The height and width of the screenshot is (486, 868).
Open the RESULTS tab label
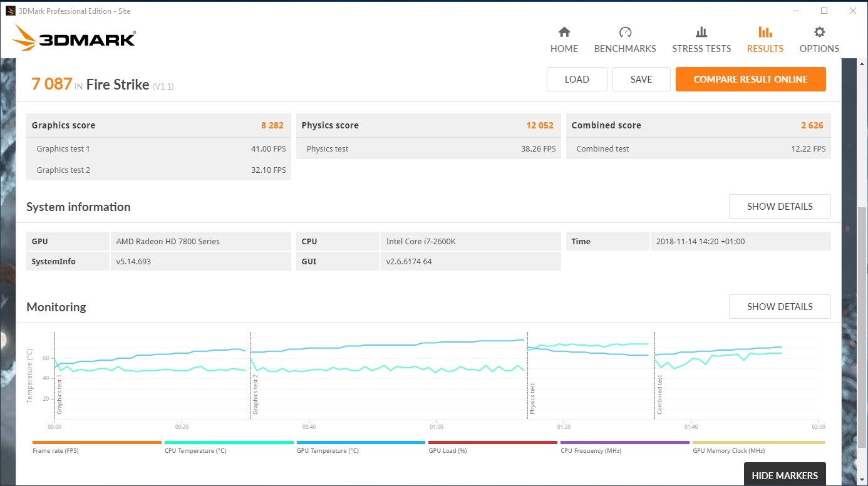pos(765,49)
